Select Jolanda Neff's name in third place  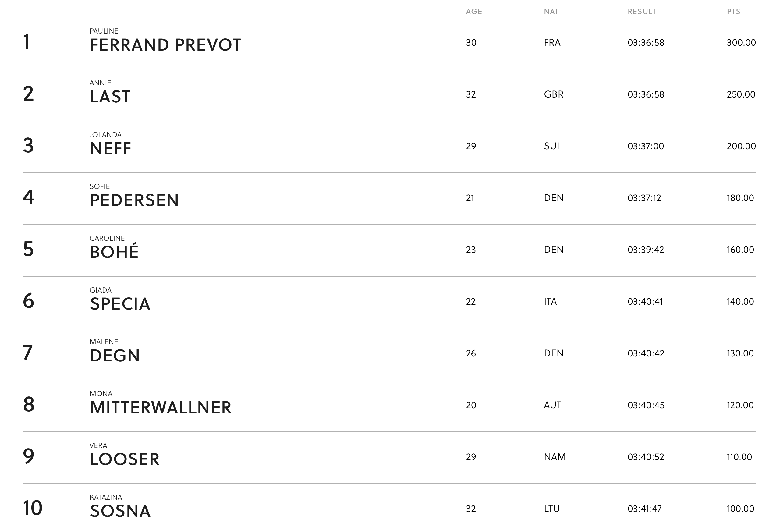tap(110, 148)
